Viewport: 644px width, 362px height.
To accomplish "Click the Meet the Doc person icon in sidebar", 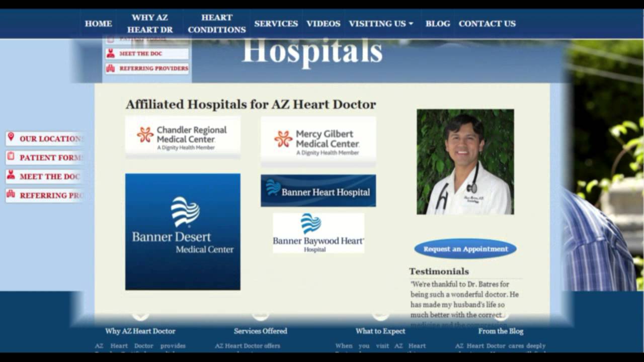I will click(11, 175).
